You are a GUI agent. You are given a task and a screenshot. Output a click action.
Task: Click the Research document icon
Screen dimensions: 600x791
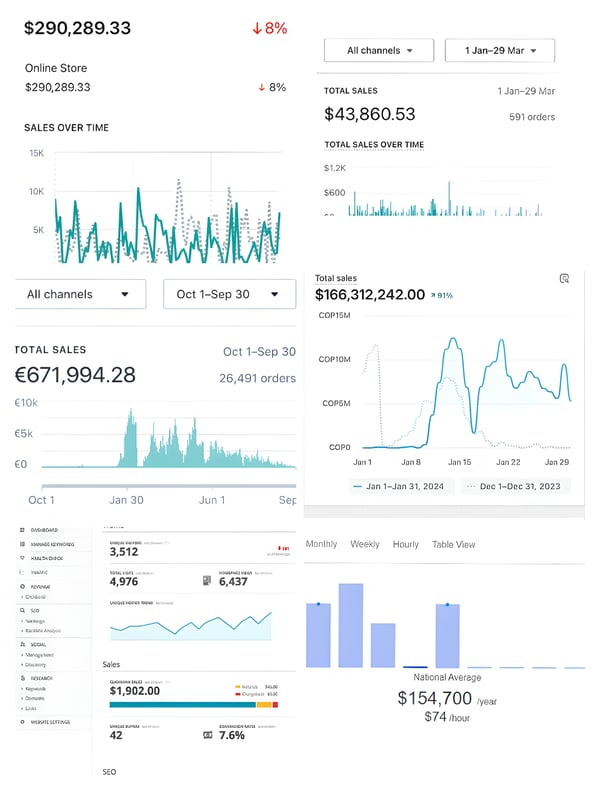[x=22, y=679]
